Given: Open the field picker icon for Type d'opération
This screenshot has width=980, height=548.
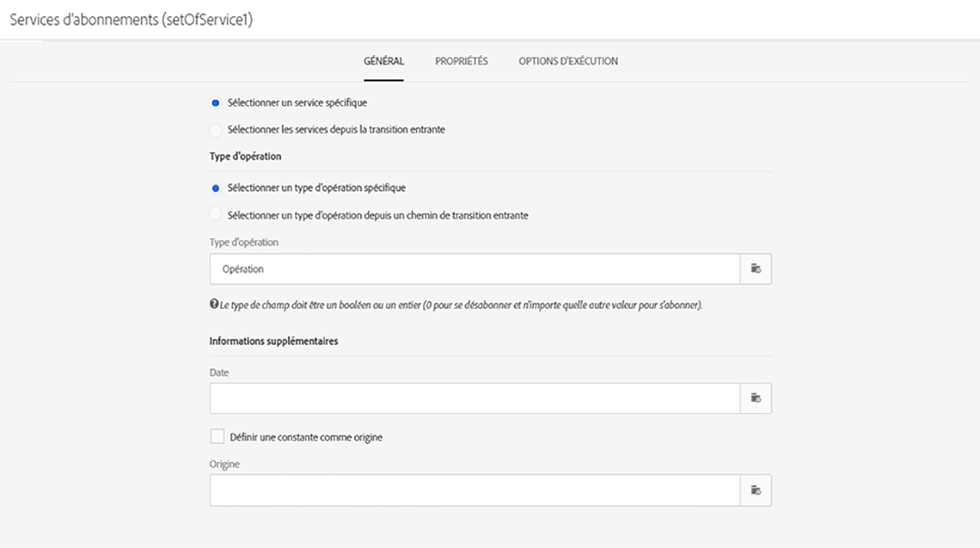Looking at the screenshot, I should [x=755, y=269].
